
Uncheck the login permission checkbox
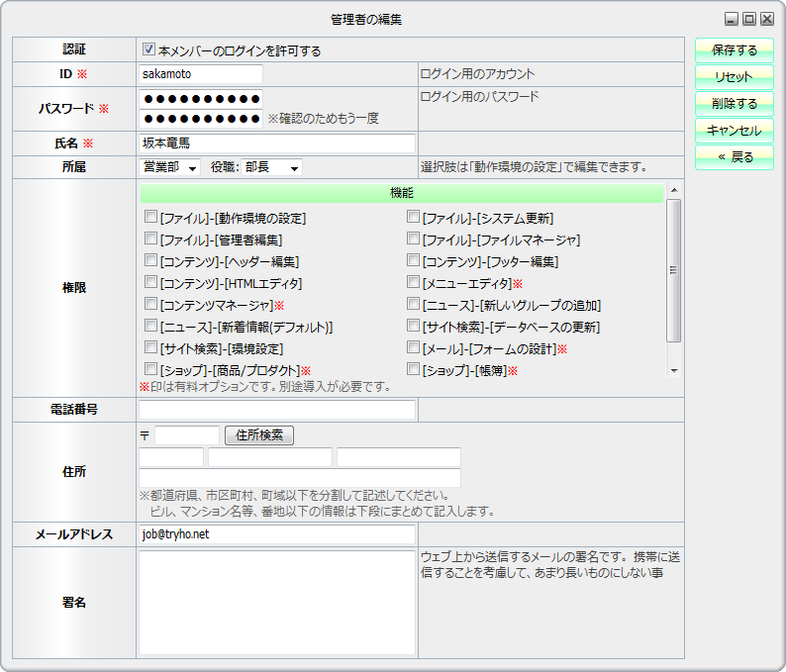(149, 49)
